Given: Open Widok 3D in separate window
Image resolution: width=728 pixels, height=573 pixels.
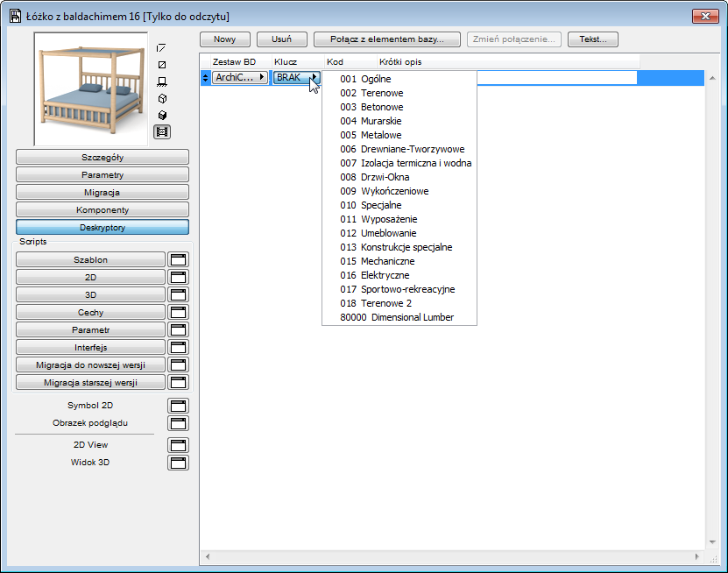Looking at the screenshot, I should coord(179,463).
